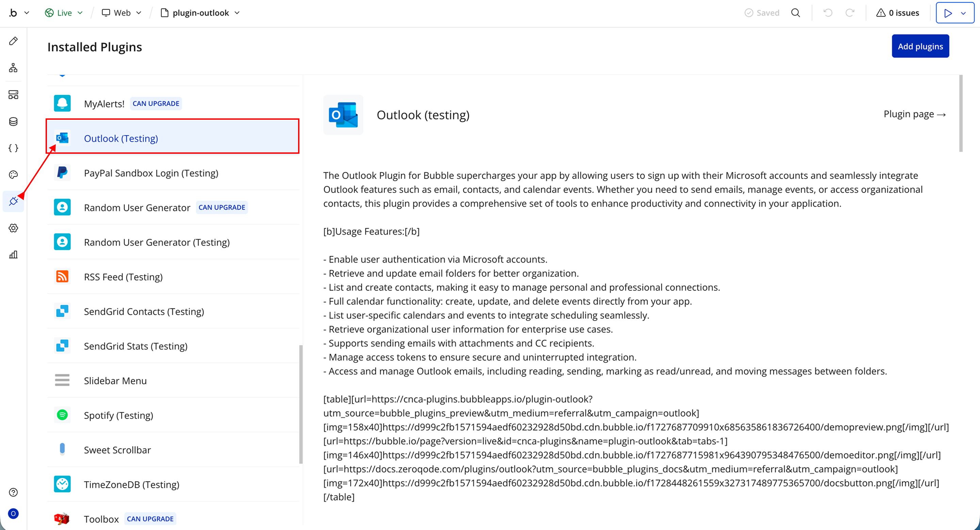The image size is (980, 530).
Task: Open the Styles palette icon
Action: [13, 175]
